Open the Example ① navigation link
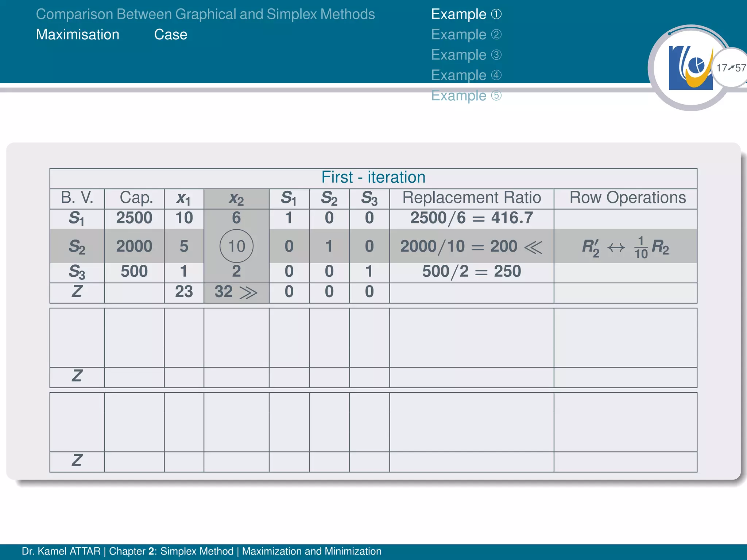 click(466, 14)
